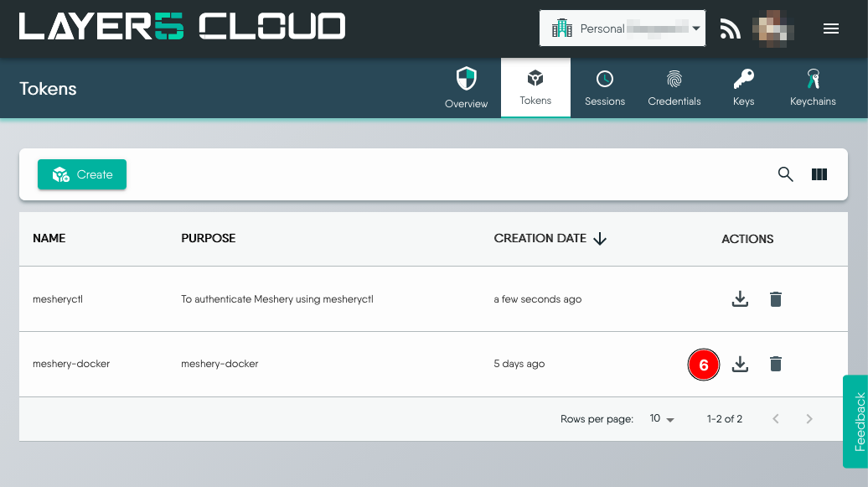Open the Feedback side panel
868x487 pixels.
pos(856,421)
